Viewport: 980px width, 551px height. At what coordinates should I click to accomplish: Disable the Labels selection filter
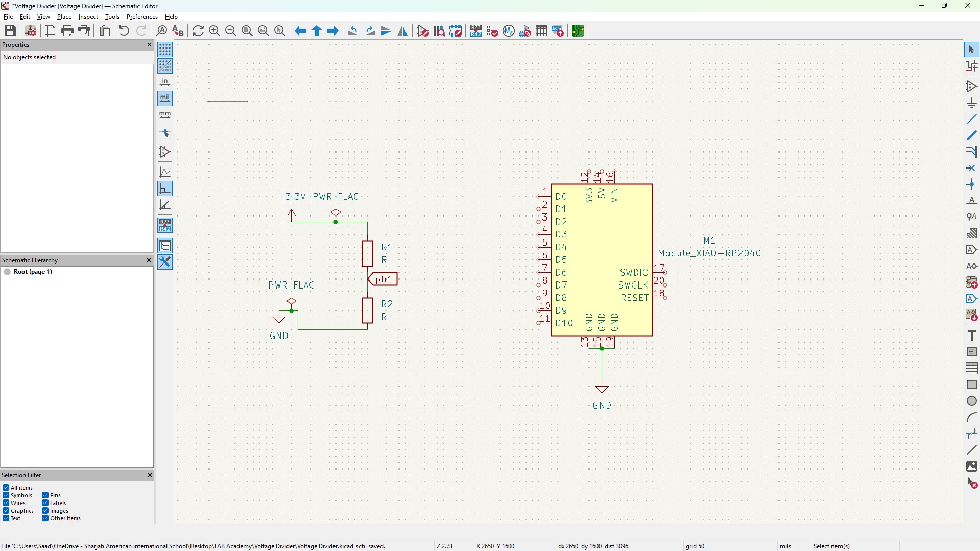click(45, 503)
